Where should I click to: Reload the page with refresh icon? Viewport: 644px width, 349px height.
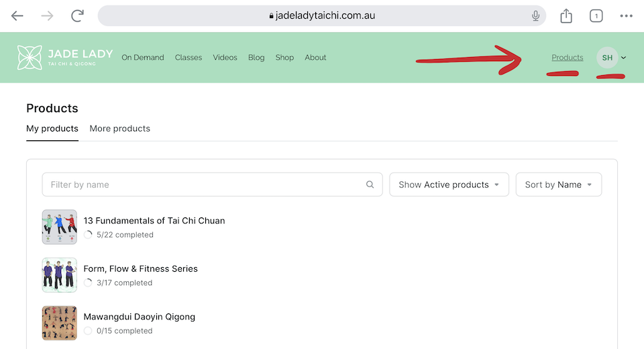click(x=78, y=16)
